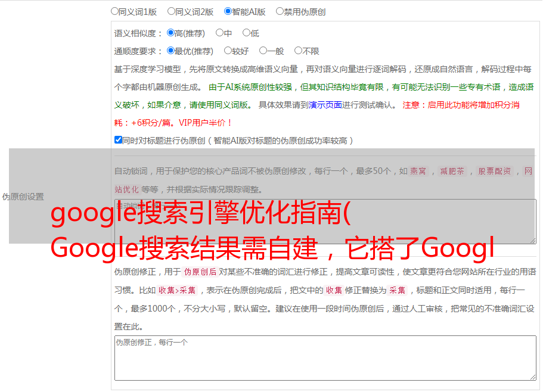The image size is (543, 392).
Task: Set 语义相似度 to 高(推荐)
Action: click(170, 33)
